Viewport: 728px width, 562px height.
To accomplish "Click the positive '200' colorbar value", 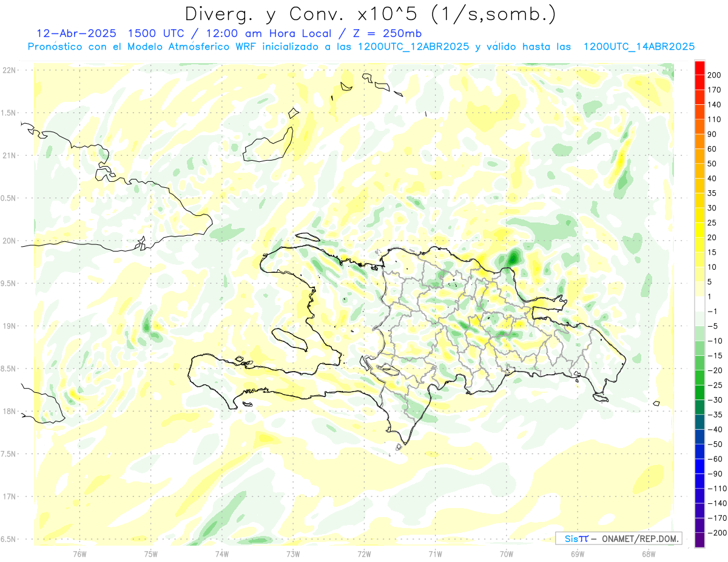I will 715,75.
